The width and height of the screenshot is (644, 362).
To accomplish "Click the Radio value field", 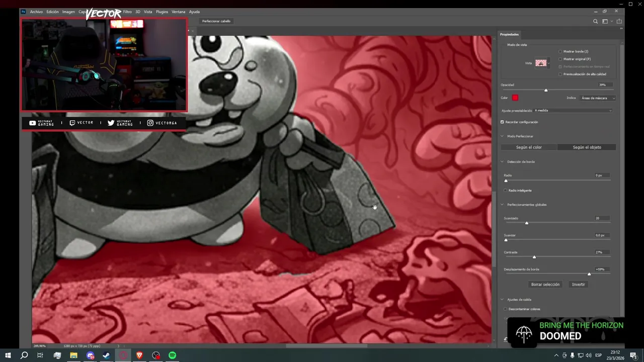I will 603,175.
